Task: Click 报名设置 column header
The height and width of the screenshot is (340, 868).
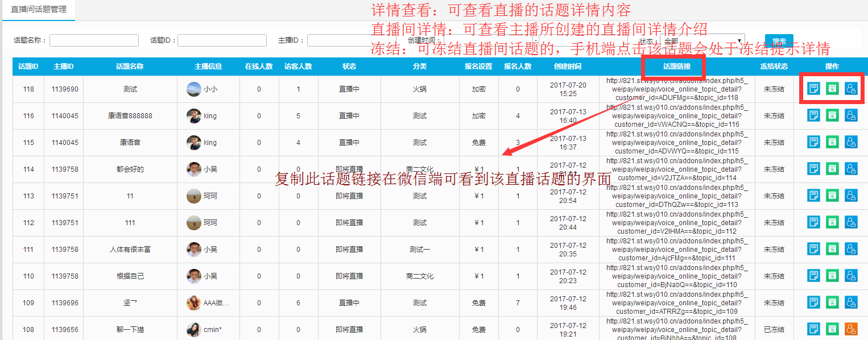Action: click(x=479, y=67)
